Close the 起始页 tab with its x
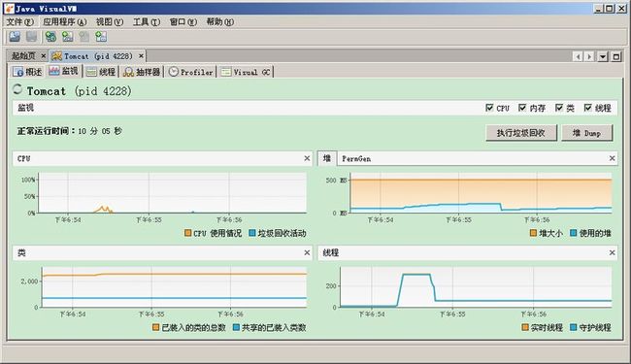The width and height of the screenshot is (631, 364). click(x=44, y=56)
